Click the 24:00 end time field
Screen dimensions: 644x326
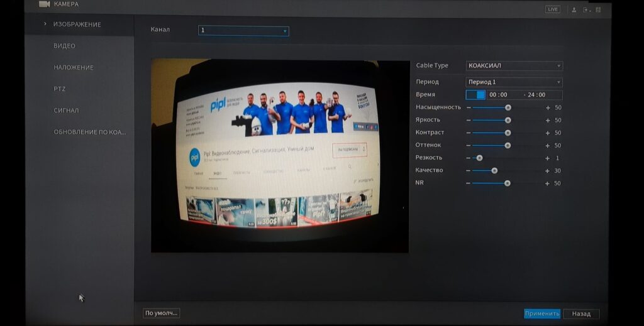537,95
